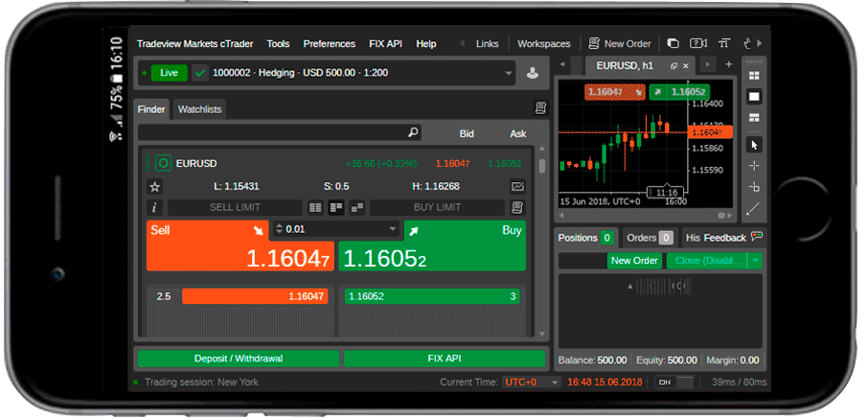Click the EURUSD symbol icon
This screenshot has width=868, height=420.
pyautogui.click(x=163, y=163)
